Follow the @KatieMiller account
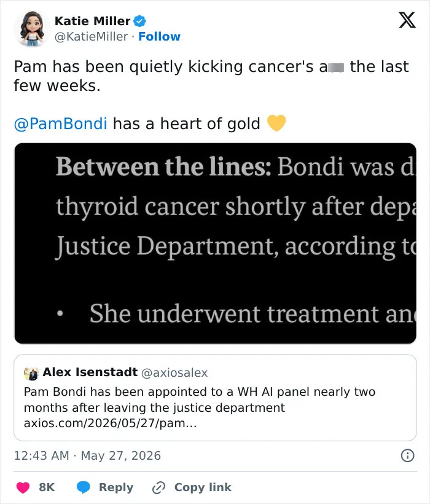 click(159, 37)
